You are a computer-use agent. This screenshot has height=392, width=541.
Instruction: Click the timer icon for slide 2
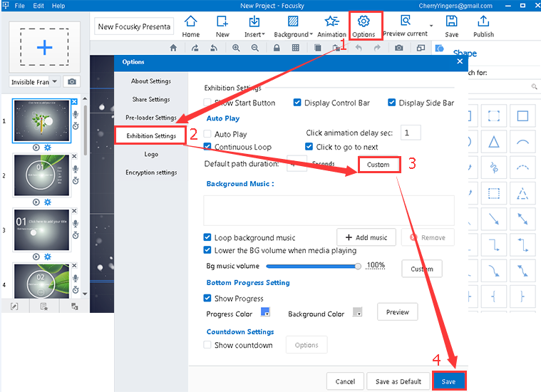(76, 180)
